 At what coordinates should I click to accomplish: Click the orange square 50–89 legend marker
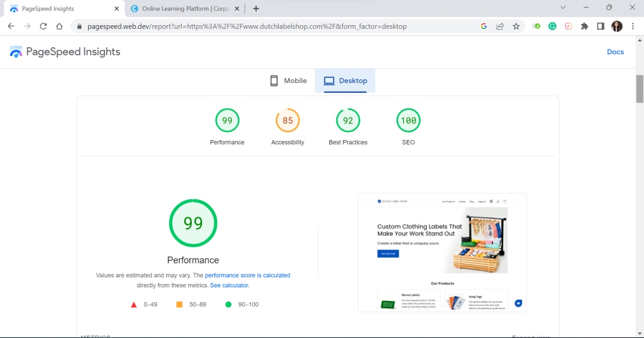(x=179, y=304)
